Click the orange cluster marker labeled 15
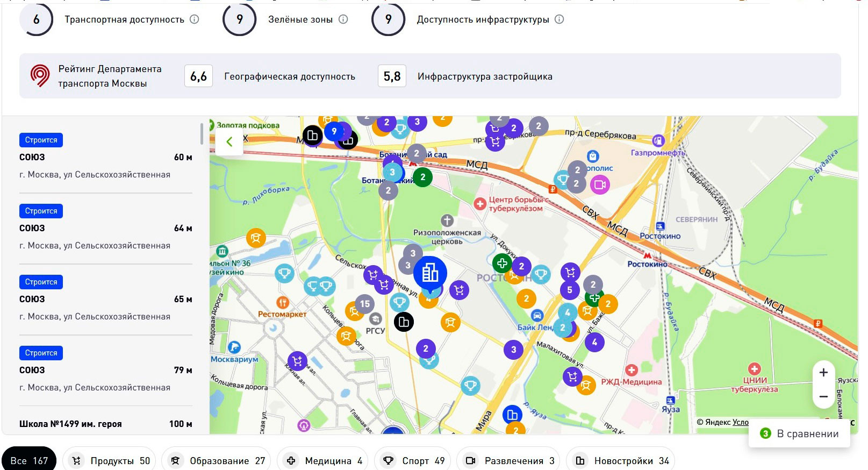 coord(364,304)
